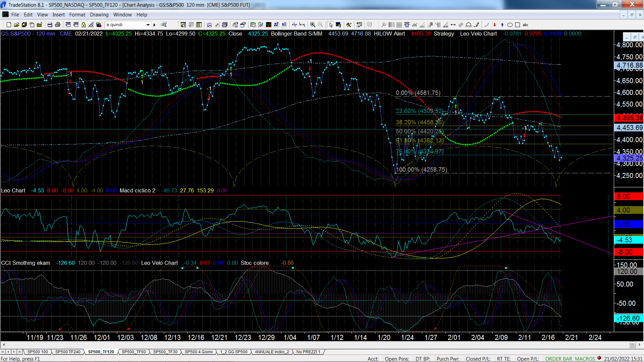Open the Format menu
The width and height of the screenshot is (644, 362).
(77, 15)
